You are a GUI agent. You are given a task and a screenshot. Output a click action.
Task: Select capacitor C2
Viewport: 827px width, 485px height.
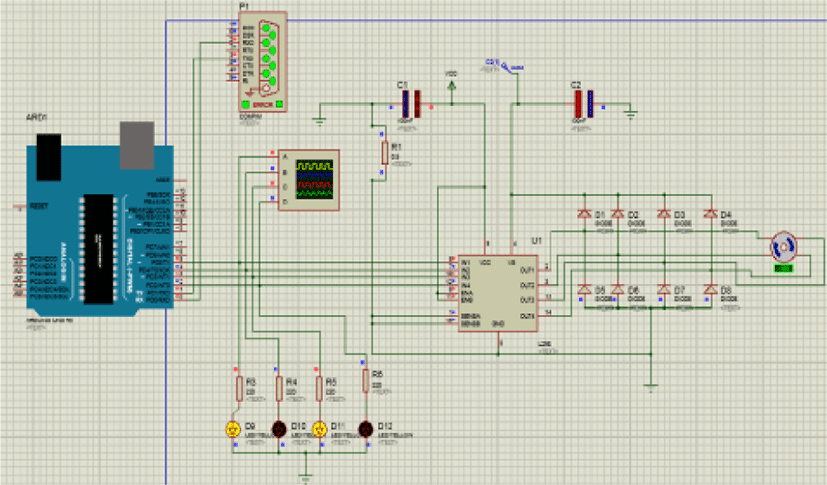(x=584, y=104)
